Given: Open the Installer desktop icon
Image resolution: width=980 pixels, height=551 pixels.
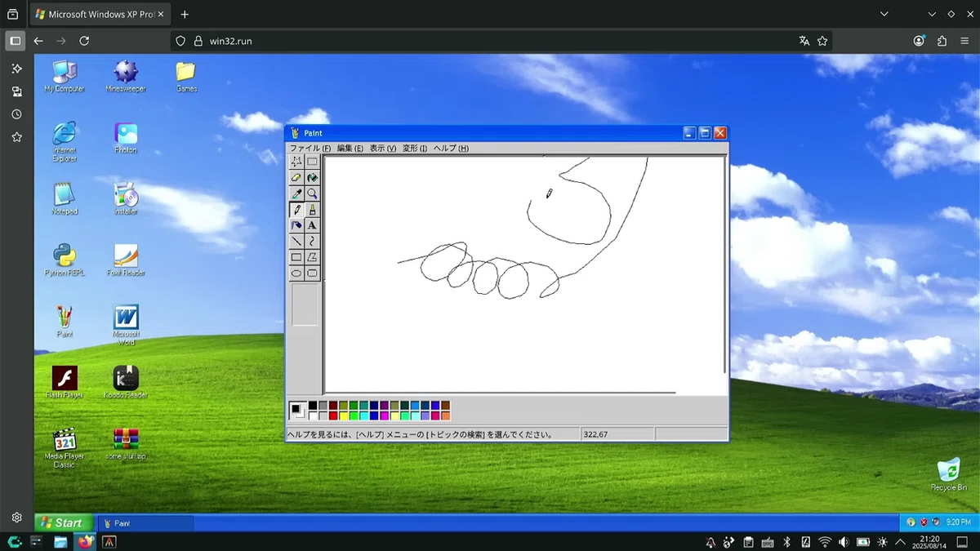Looking at the screenshot, I should tap(126, 198).
